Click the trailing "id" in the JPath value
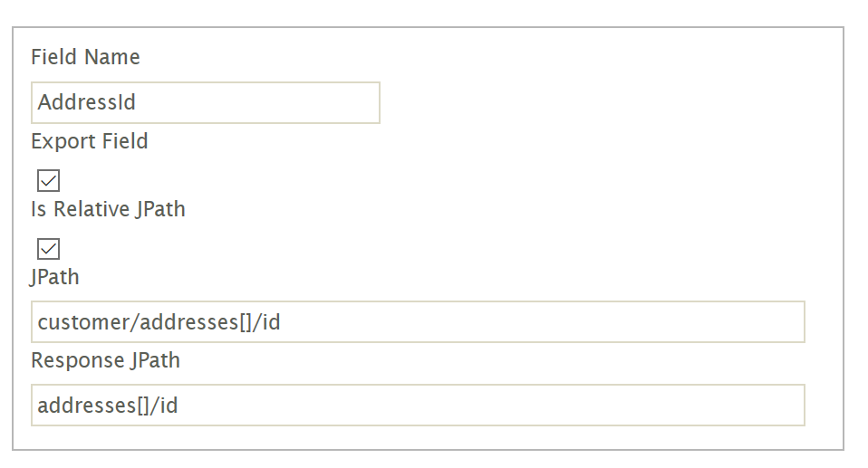Image resolution: width=868 pixels, height=468 pixels. 271,322
